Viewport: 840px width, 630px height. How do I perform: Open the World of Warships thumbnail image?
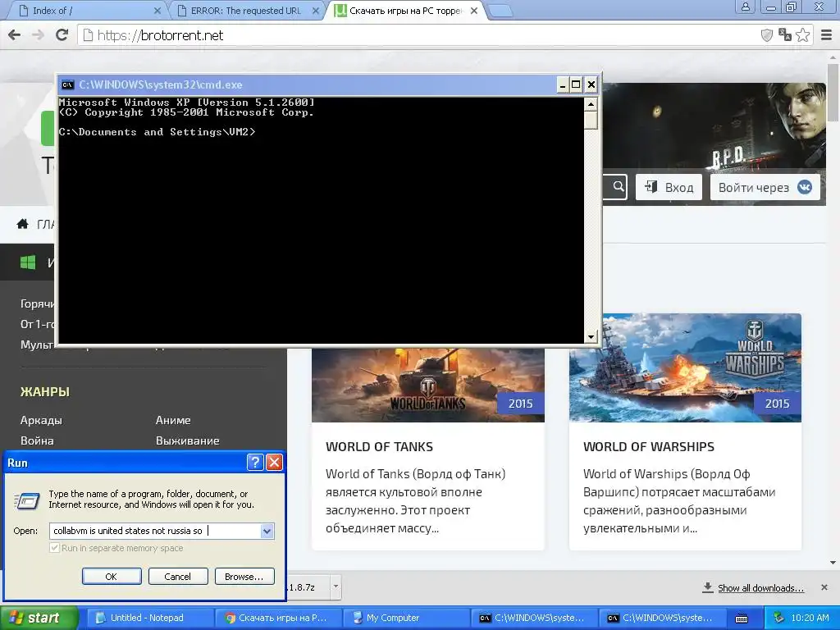point(685,368)
